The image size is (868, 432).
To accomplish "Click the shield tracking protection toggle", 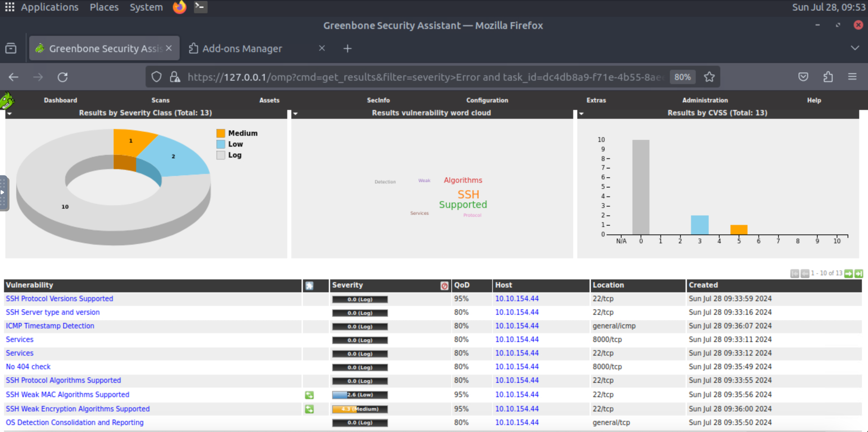I will (157, 77).
